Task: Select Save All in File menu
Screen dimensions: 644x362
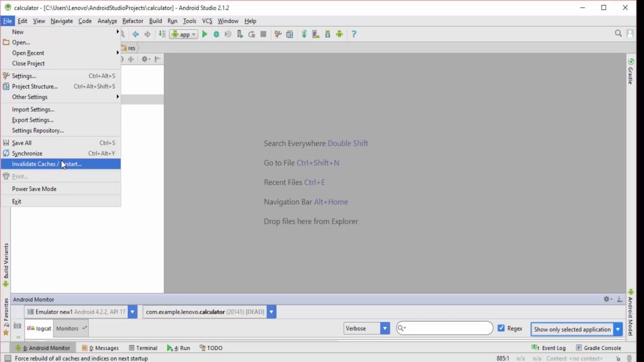Action: tap(60, 143)
